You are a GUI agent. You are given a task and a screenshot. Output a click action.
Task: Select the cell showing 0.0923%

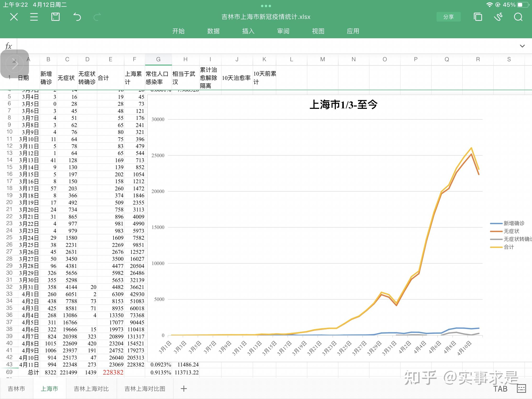[159, 365]
